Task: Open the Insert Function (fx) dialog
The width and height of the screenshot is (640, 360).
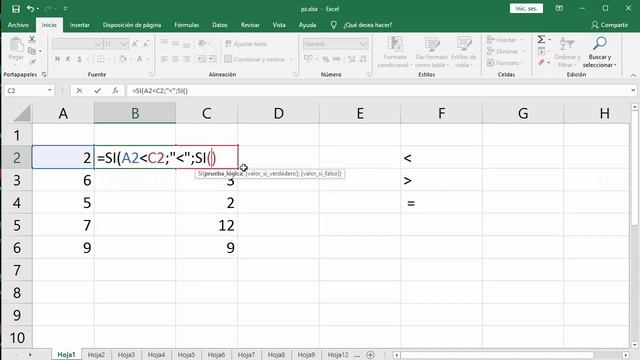Action: tap(116, 91)
